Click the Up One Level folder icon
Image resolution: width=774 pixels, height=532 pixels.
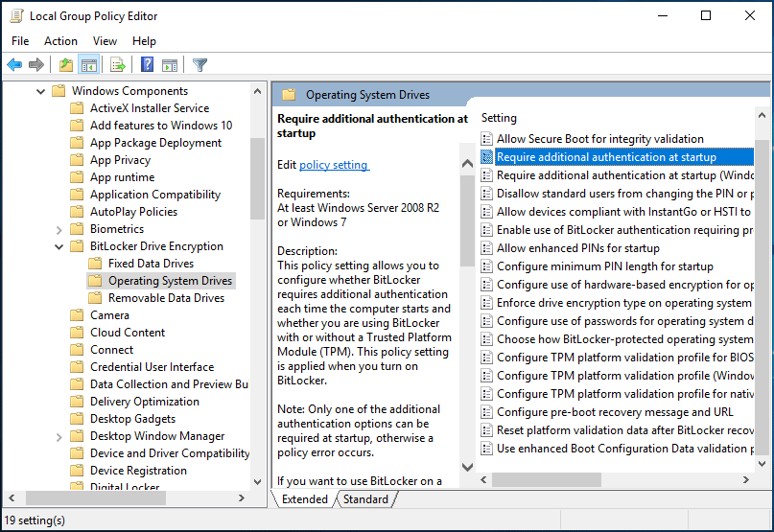(x=65, y=65)
